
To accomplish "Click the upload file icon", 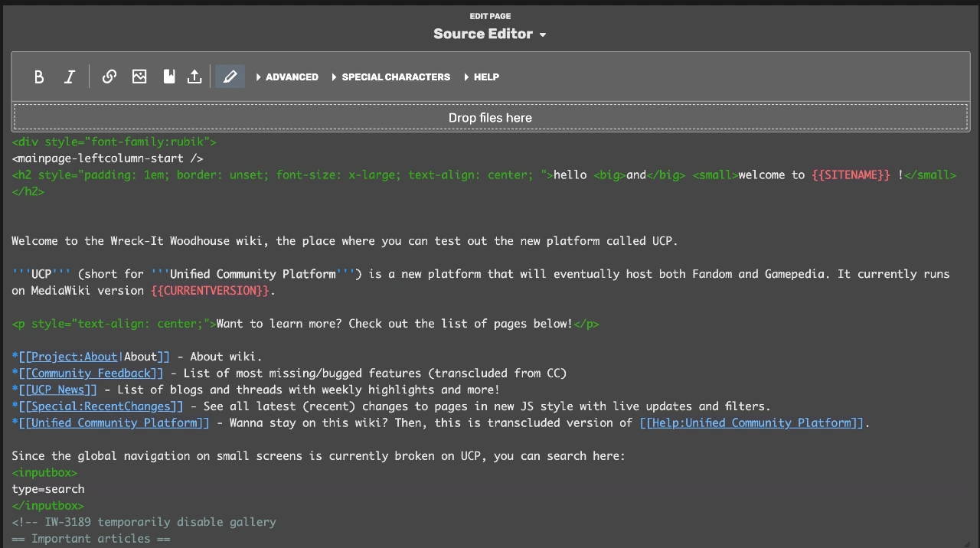I will tap(194, 77).
